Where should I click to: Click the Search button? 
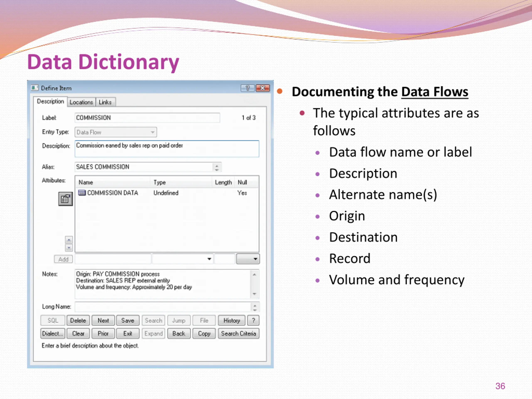[x=153, y=321]
